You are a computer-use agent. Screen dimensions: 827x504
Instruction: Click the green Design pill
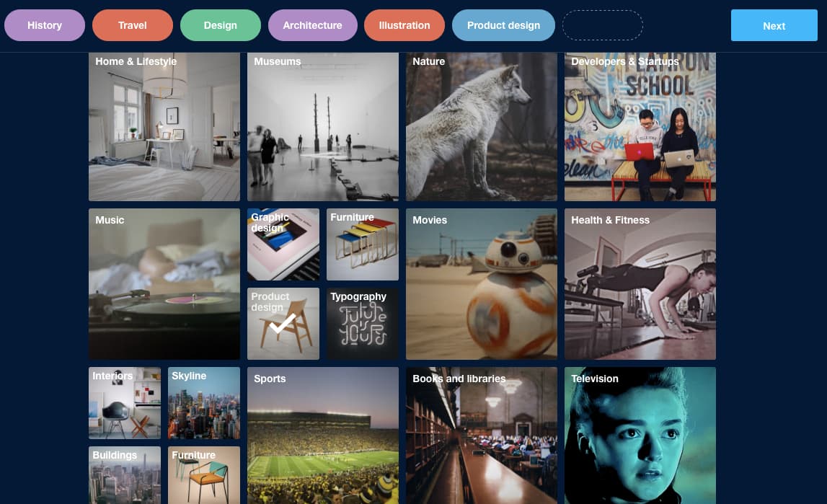pyautogui.click(x=221, y=25)
